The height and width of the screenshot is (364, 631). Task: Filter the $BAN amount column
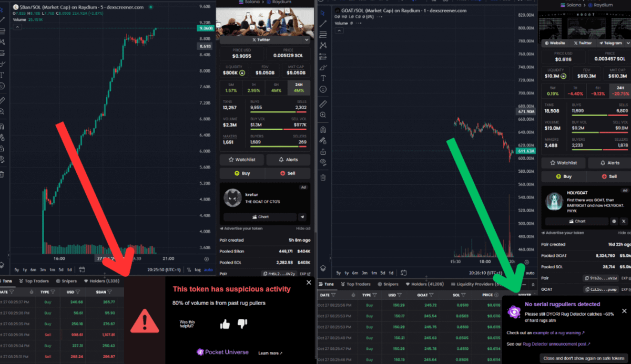(109, 292)
